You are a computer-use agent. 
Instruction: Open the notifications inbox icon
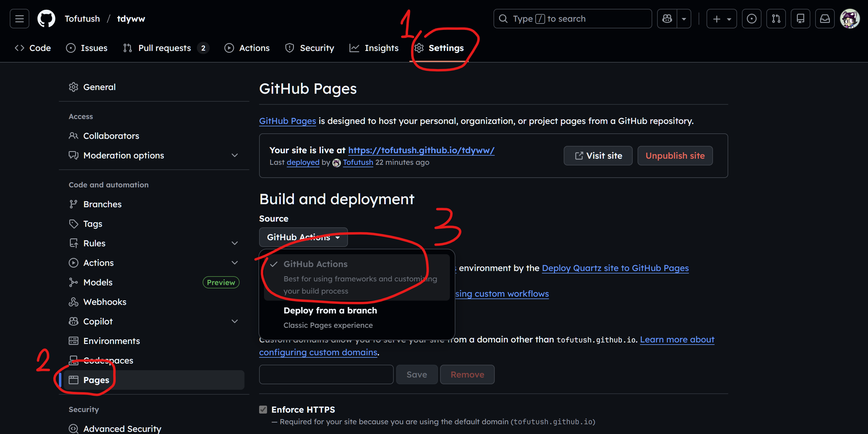click(825, 19)
